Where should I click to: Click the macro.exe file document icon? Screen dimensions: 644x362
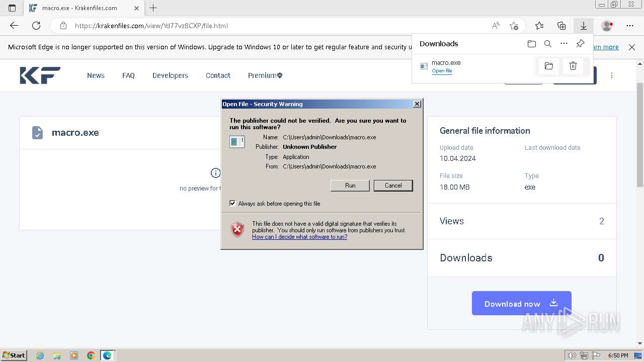37,133
